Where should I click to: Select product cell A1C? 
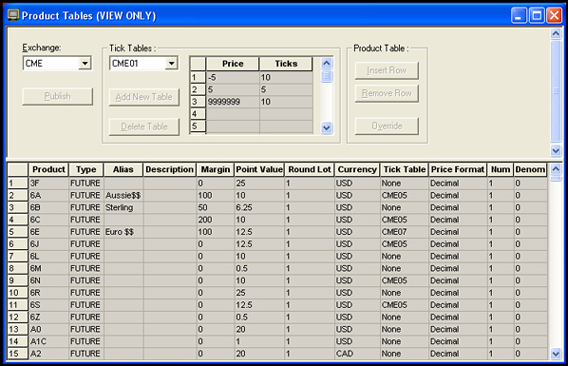(49, 342)
